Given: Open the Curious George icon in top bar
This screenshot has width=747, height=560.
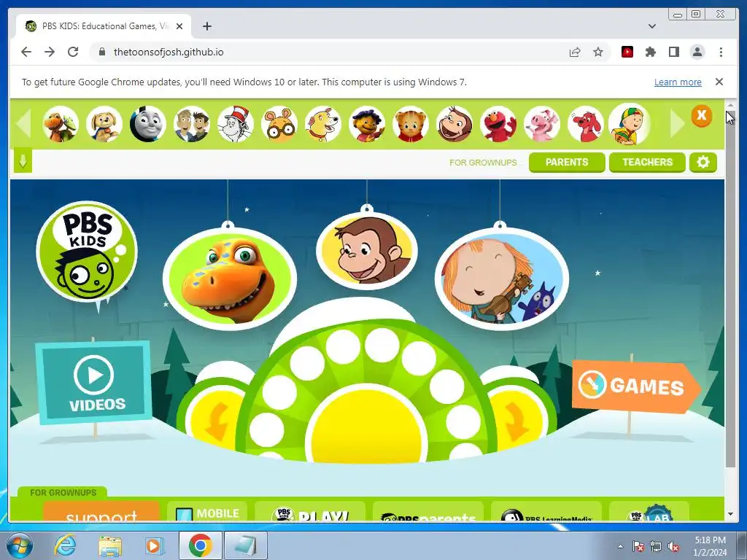Looking at the screenshot, I should [x=454, y=124].
